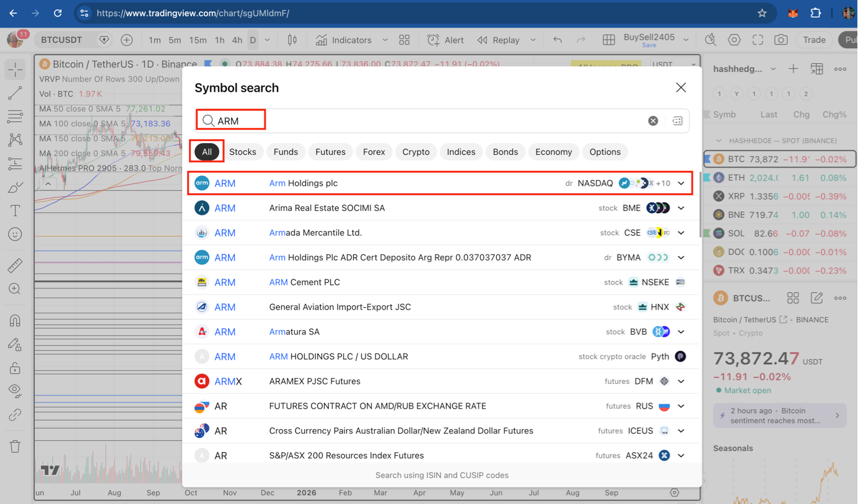Image resolution: width=858 pixels, height=504 pixels.
Task: Open the forecasting and measurement tools
Action: click(x=15, y=163)
